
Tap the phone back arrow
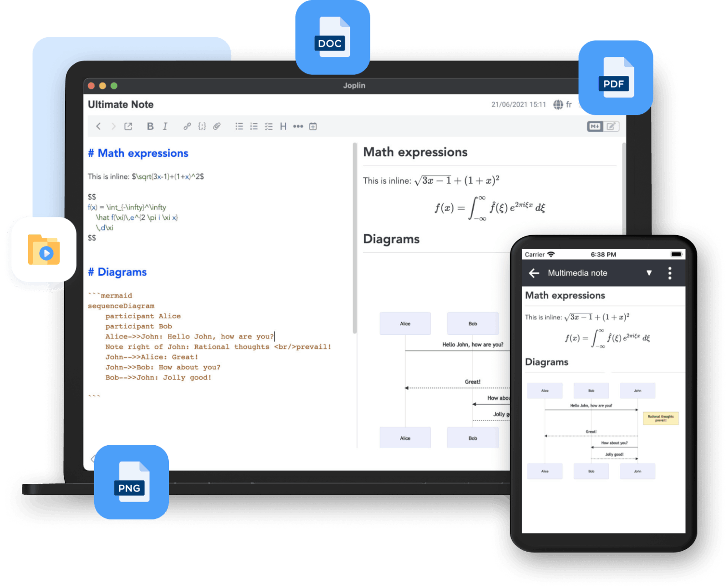(x=534, y=273)
